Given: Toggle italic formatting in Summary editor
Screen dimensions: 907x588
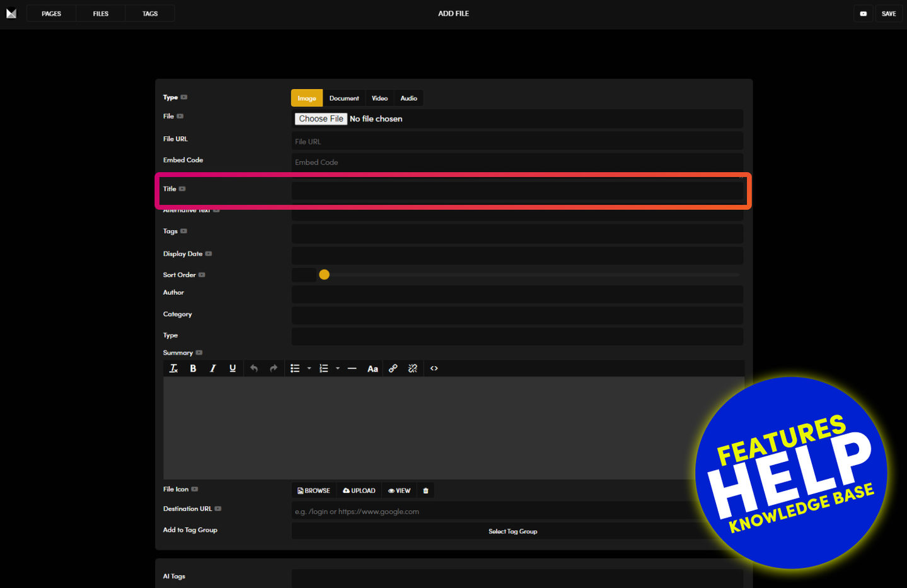Looking at the screenshot, I should pos(213,369).
